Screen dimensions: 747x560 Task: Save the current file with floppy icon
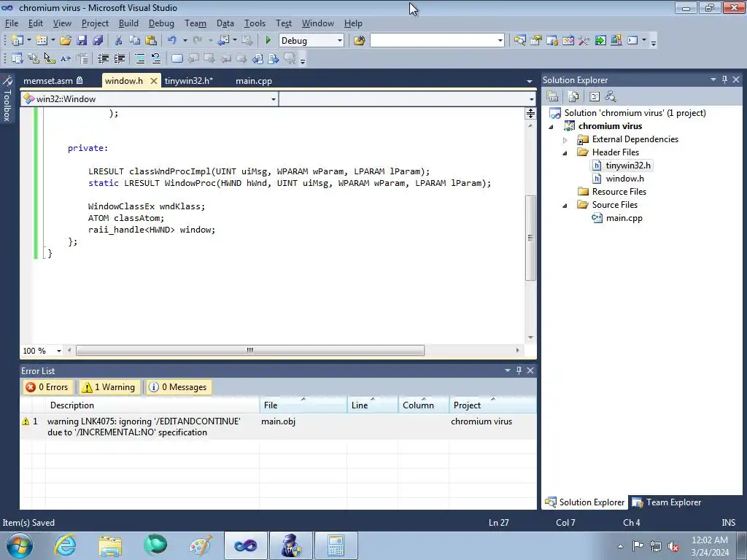pyautogui.click(x=82, y=41)
